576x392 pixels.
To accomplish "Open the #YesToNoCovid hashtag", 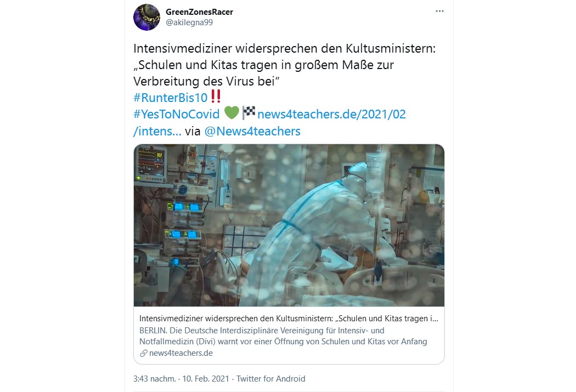I will tap(176, 114).
